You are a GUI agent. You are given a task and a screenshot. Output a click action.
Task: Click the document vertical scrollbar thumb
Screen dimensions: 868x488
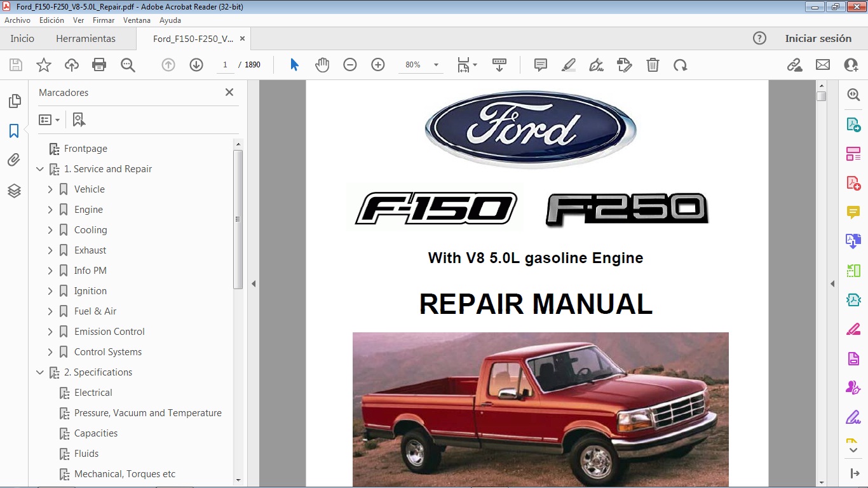[x=822, y=97]
